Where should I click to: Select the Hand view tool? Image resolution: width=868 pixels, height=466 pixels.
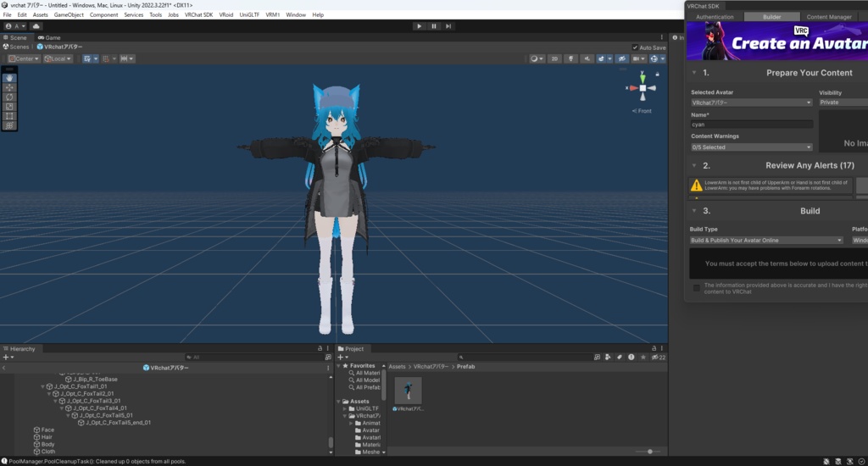click(9, 78)
